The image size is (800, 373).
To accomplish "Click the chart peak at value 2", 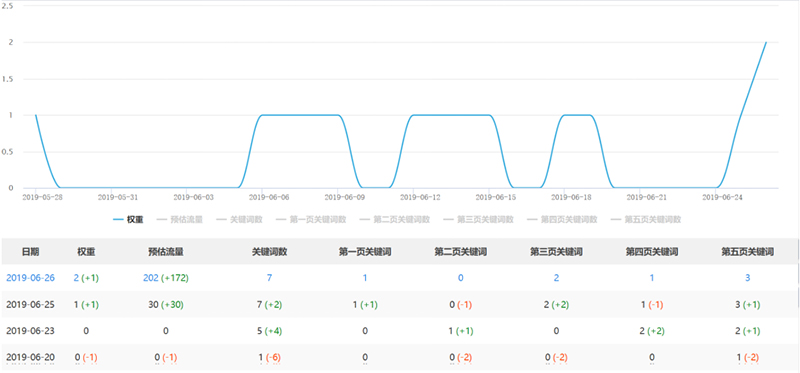I will click(766, 42).
